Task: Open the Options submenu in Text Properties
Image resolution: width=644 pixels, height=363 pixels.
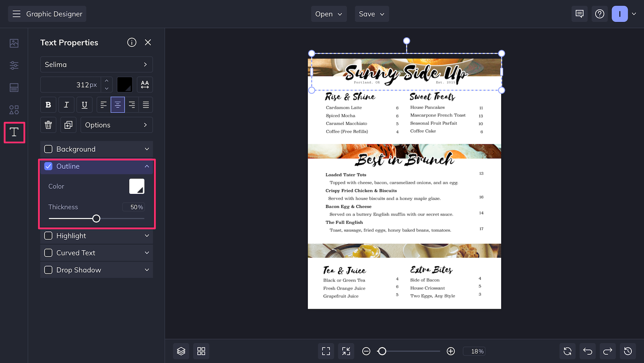Action: [116, 125]
